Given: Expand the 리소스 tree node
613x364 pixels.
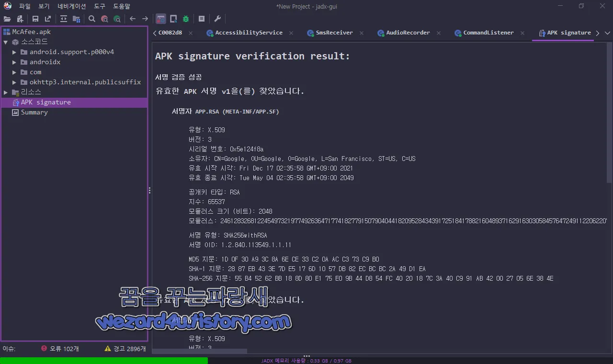Looking at the screenshot, I should [x=6, y=92].
